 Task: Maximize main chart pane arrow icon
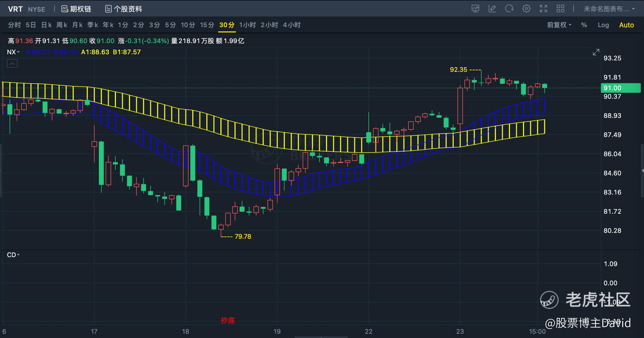(x=596, y=52)
